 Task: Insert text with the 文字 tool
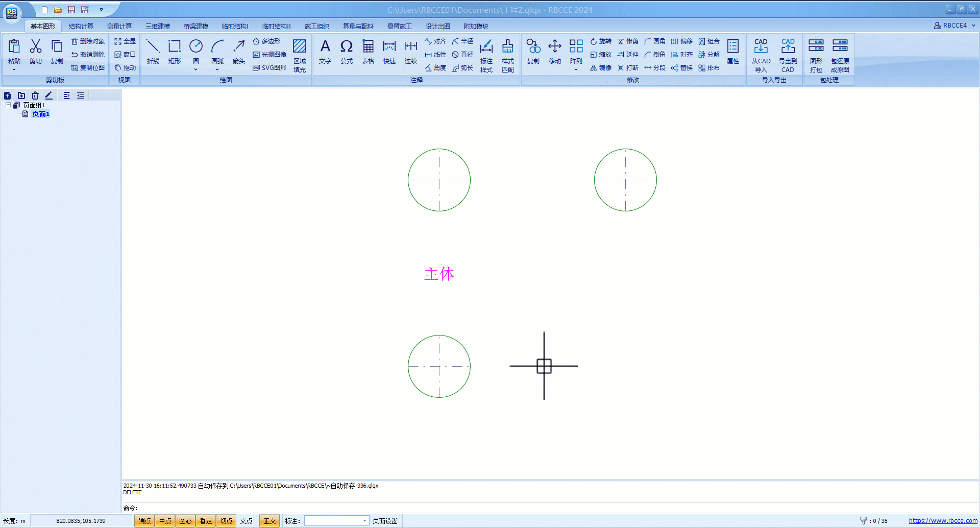[325, 52]
